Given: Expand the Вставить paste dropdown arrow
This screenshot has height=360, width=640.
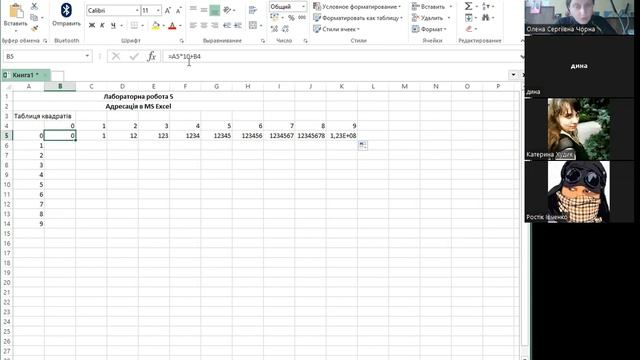Looking at the screenshot, I should tap(16, 31).
